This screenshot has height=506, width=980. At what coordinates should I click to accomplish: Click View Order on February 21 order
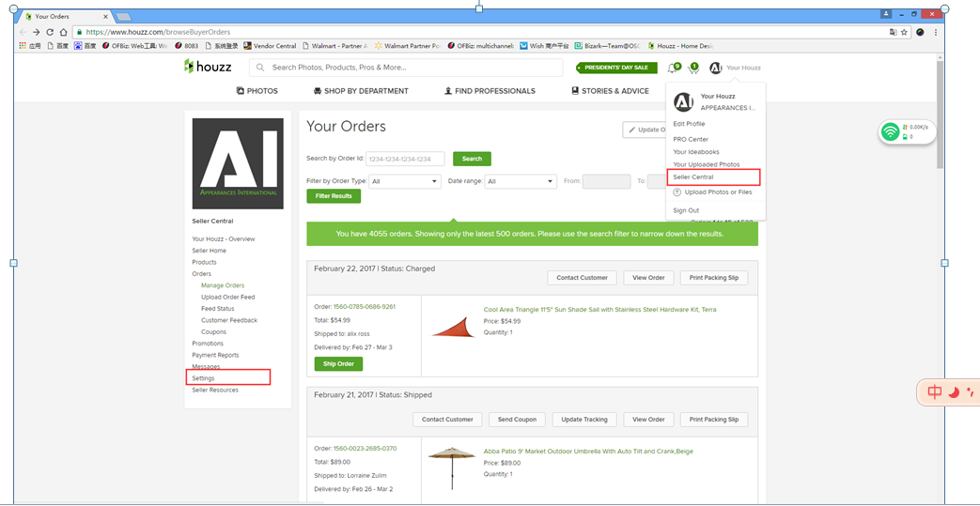coord(648,420)
